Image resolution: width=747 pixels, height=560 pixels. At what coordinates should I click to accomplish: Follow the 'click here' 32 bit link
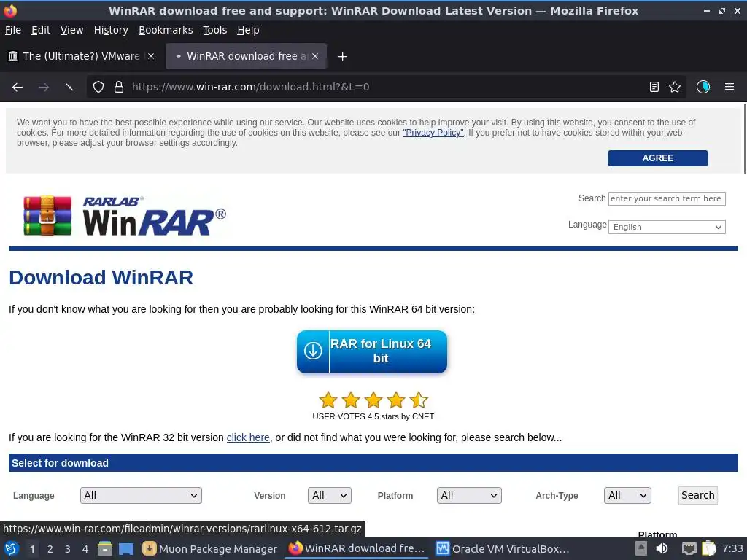[248, 437]
